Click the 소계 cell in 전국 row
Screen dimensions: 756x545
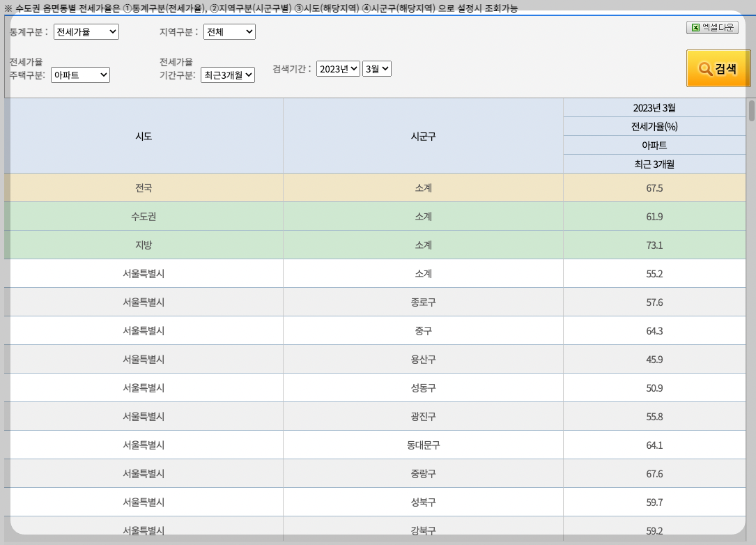tap(423, 187)
